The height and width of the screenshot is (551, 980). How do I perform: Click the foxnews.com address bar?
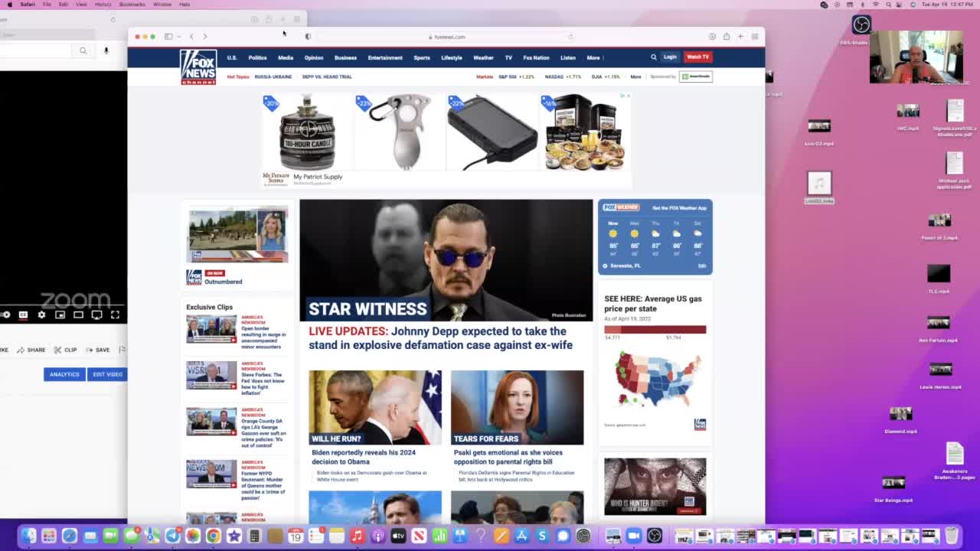click(x=446, y=37)
